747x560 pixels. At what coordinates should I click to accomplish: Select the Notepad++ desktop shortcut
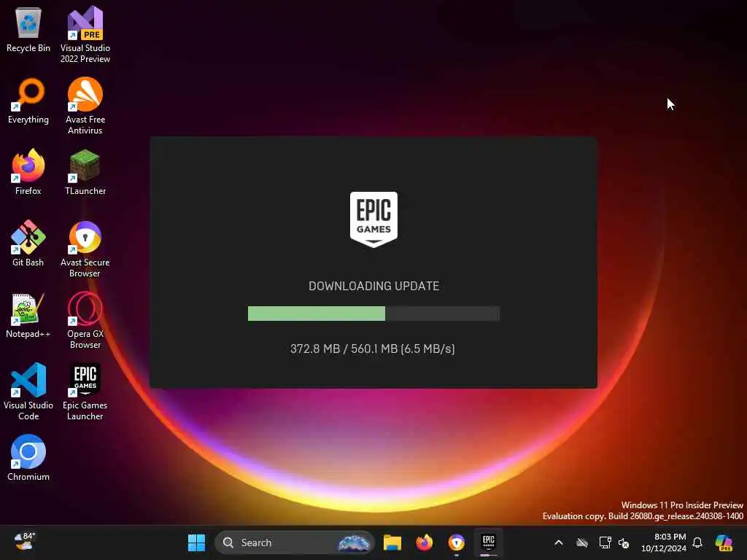[x=28, y=315]
